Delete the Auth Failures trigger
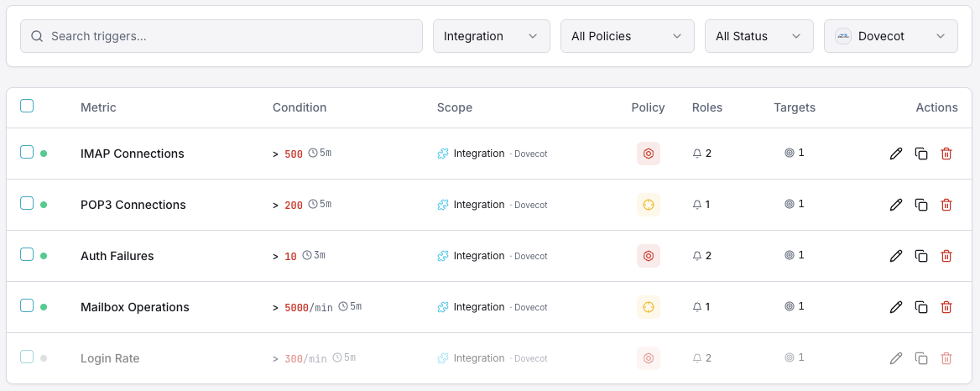This screenshot has height=391, width=980. coord(946,256)
